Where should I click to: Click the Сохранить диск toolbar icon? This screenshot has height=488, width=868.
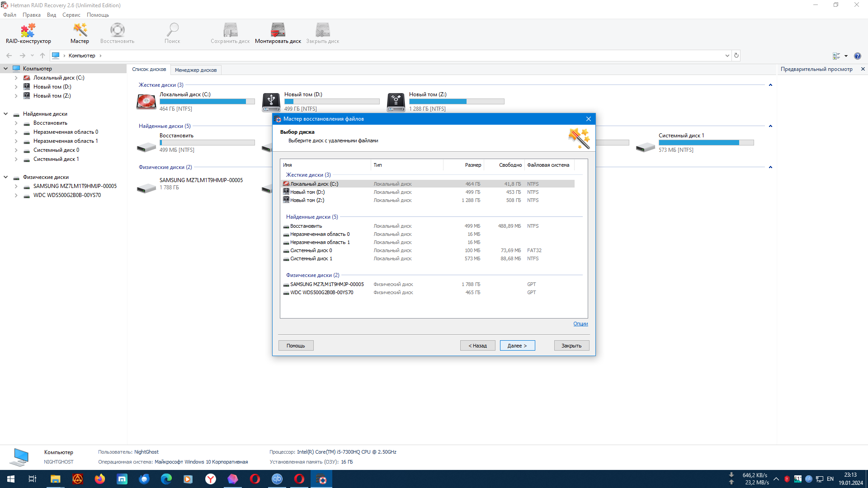(x=230, y=33)
